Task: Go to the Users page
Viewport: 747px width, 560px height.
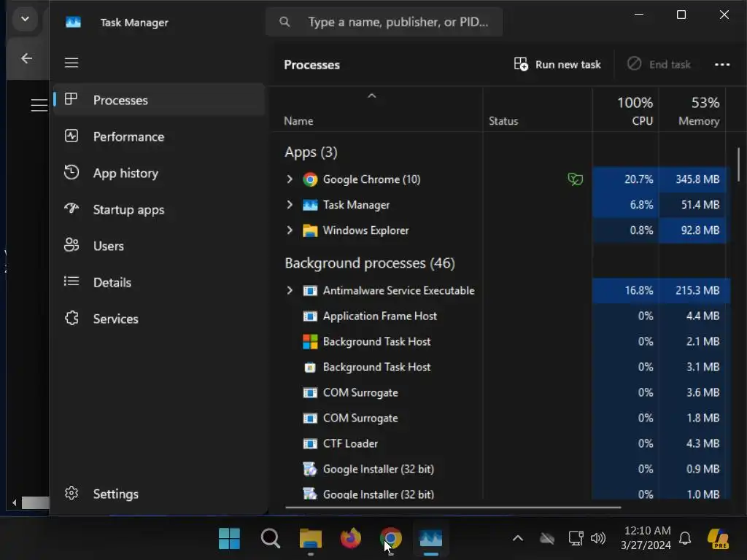Action: click(160, 246)
